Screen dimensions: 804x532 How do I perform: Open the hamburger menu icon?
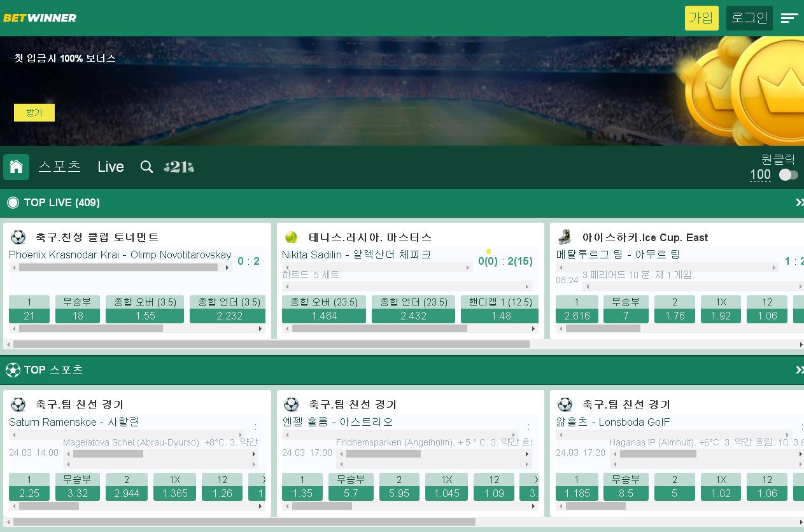(x=789, y=18)
